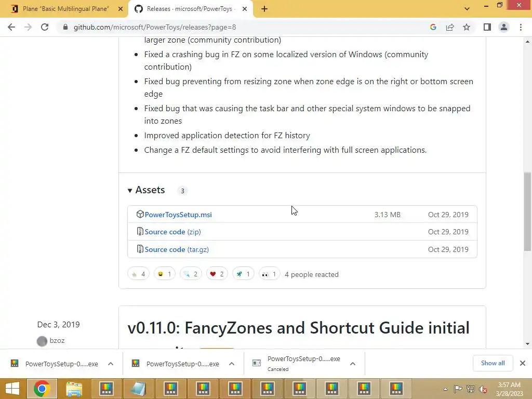Open Chrome three-dot menu
Viewport: 532px width, 399px height.
[x=521, y=27]
